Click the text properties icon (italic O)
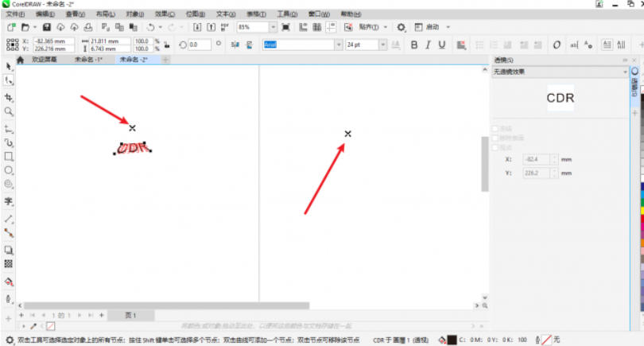Screen dimensions: 644x346 (557, 45)
